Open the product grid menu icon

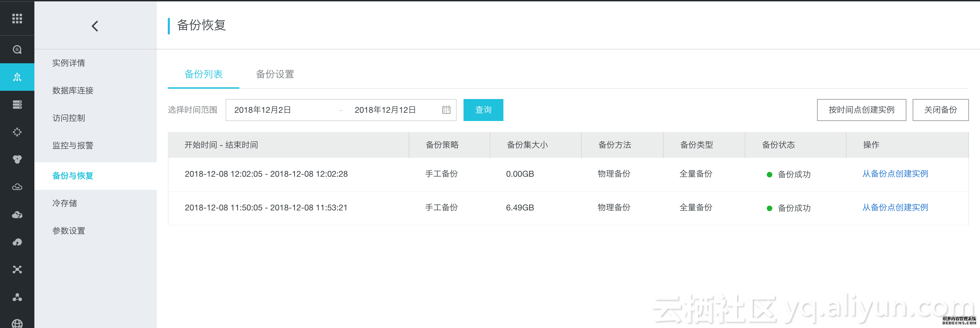coord(17,18)
